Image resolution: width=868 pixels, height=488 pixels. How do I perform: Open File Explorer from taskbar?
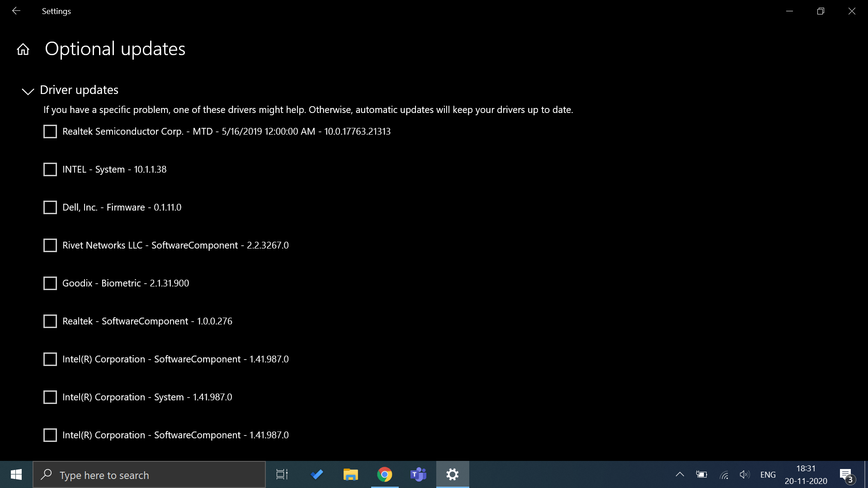click(350, 474)
